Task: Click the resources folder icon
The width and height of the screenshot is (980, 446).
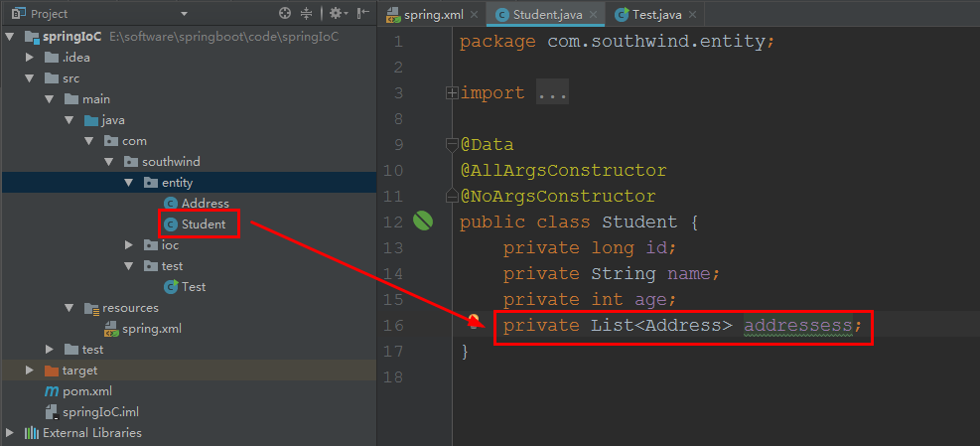Action: pyautogui.click(x=91, y=308)
